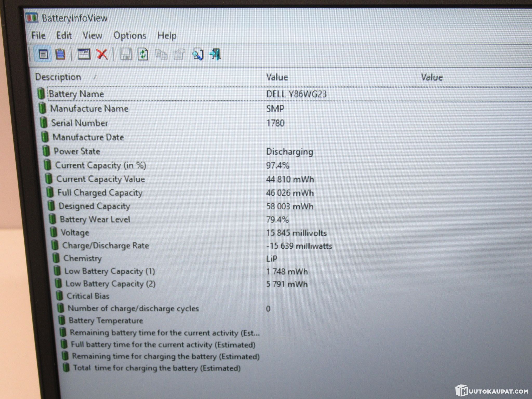The width and height of the screenshot is (532, 399).
Task: Click the battery icon beside Chemistry
Action: (x=56, y=258)
